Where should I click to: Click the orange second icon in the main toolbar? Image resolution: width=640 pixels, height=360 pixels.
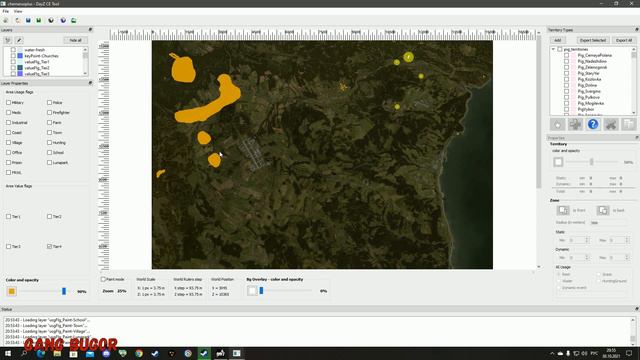coord(18,20)
